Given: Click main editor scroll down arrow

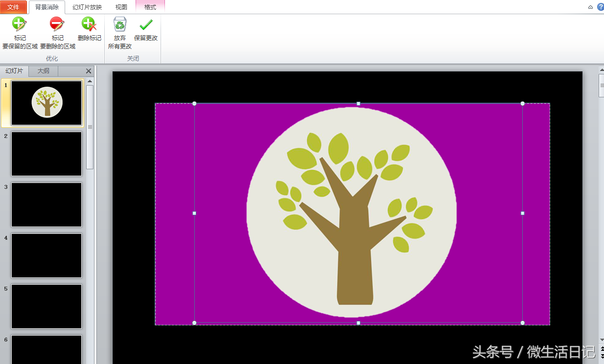Looking at the screenshot, I should [x=602, y=340].
